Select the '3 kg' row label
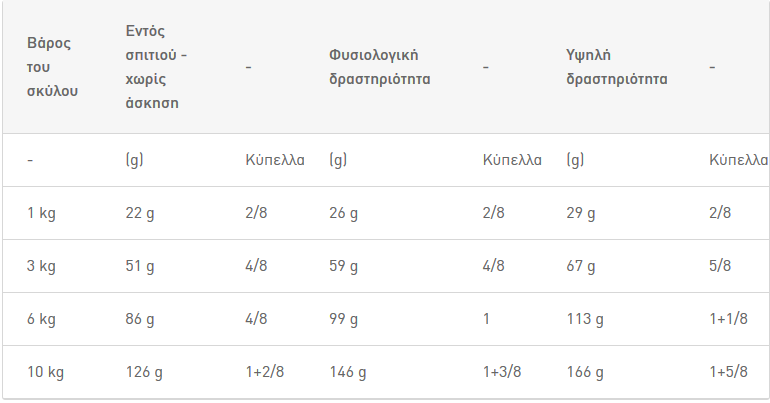Image resolution: width=770 pixels, height=403 pixels. (41, 266)
